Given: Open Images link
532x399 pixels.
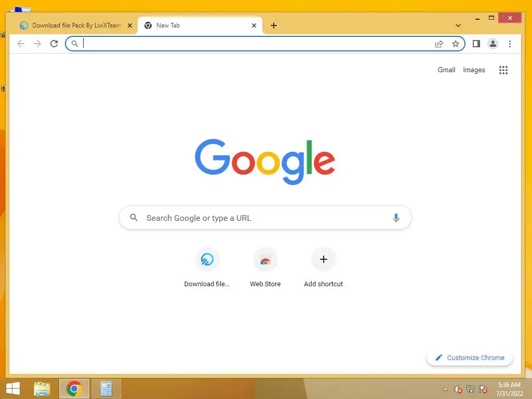Looking at the screenshot, I should [474, 70].
